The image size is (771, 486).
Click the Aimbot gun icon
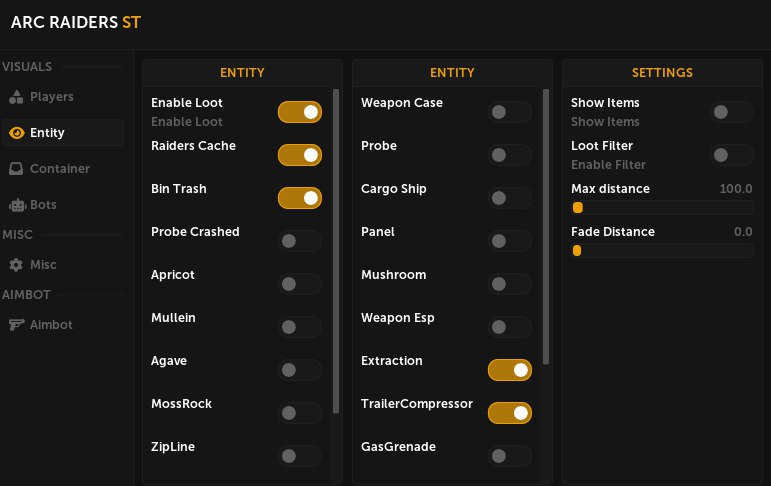point(16,325)
